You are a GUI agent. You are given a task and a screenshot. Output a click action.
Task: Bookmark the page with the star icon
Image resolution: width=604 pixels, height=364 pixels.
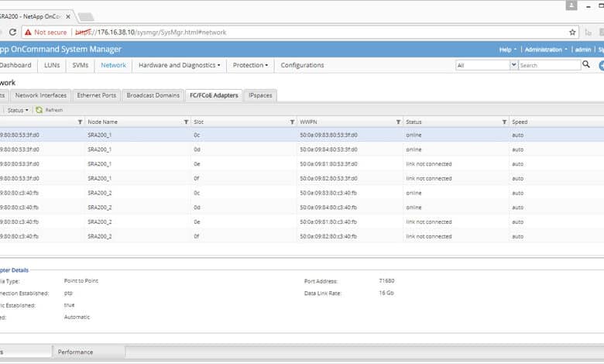[x=572, y=33]
